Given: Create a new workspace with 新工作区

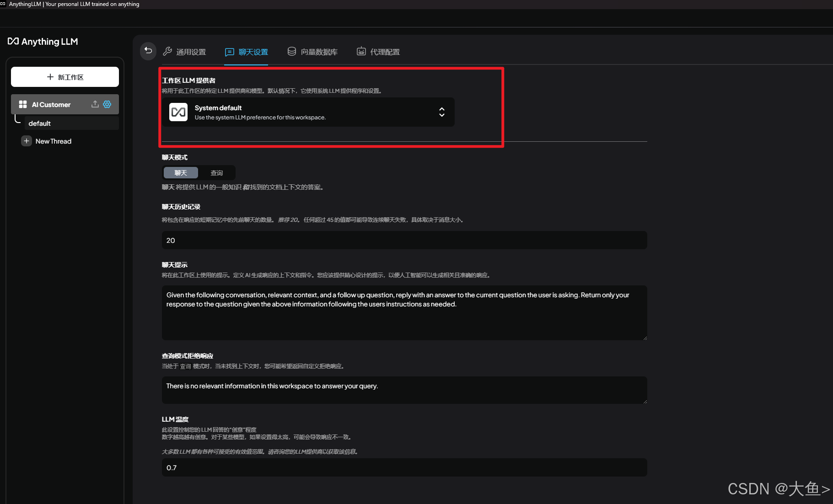Looking at the screenshot, I should [x=65, y=77].
